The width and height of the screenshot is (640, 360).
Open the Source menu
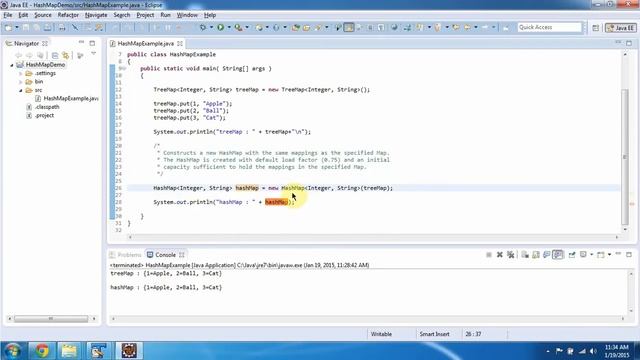pos(43,15)
